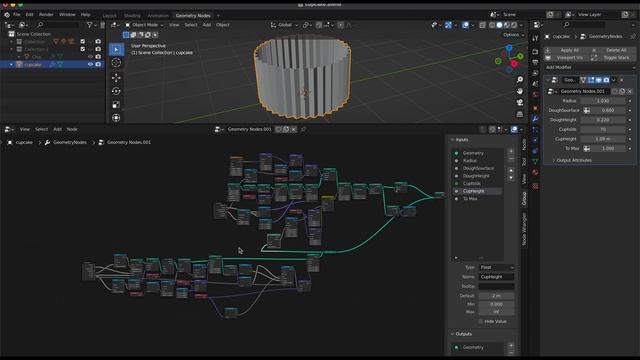Click the X axis red gizmo dot
Image resolution: width=640 pixels, height=360 pixels.
[x=514, y=64]
